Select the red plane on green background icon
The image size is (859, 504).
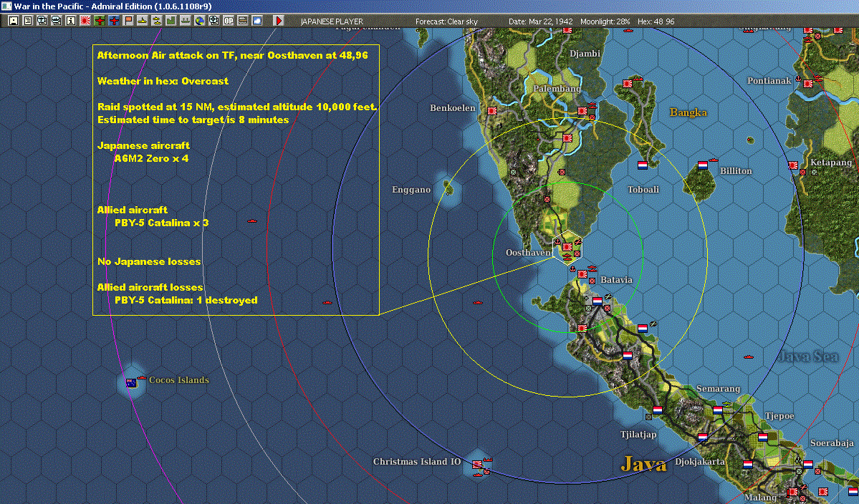[99, 21]
